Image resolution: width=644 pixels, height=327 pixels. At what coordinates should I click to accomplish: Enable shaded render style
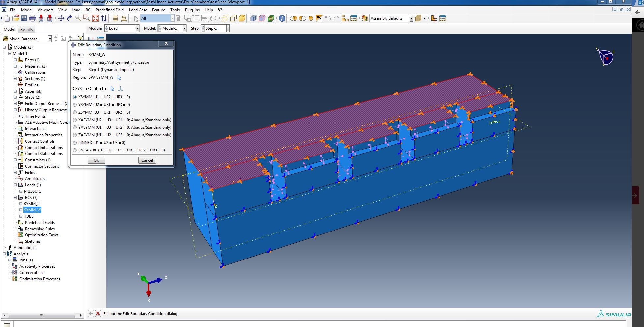pyautogui.click(x=242, y=18)
